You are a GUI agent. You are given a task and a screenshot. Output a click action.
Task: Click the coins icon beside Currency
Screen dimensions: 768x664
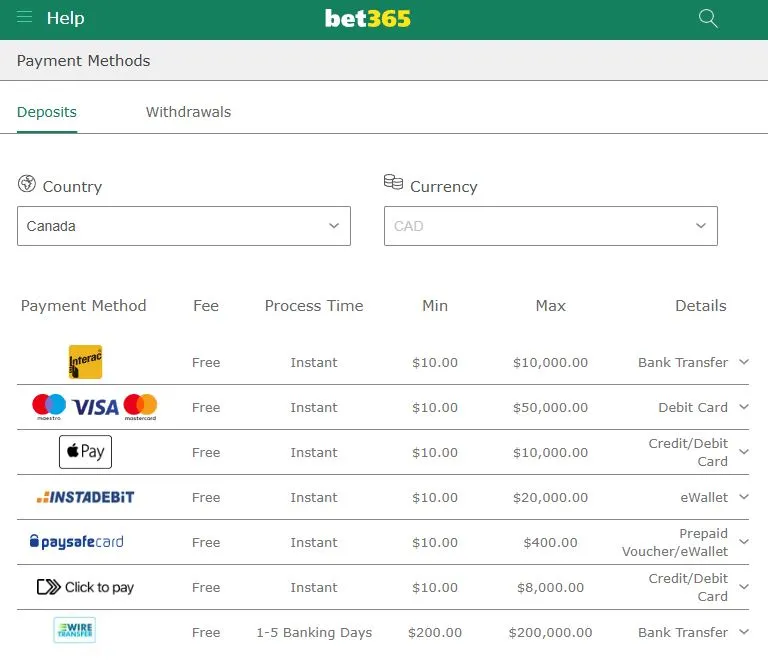393,182
